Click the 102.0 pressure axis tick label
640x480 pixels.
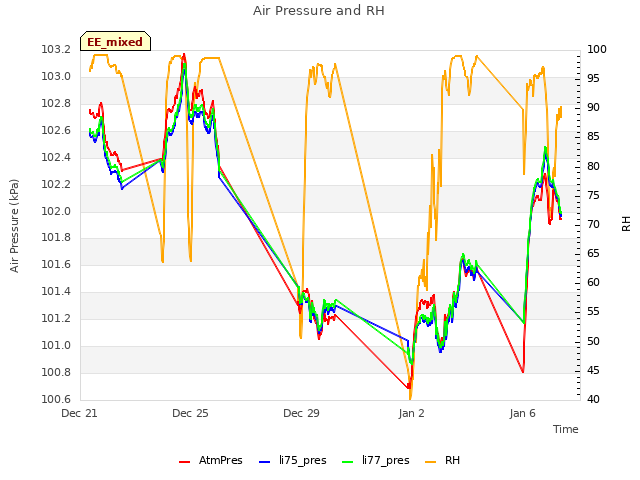56,211
